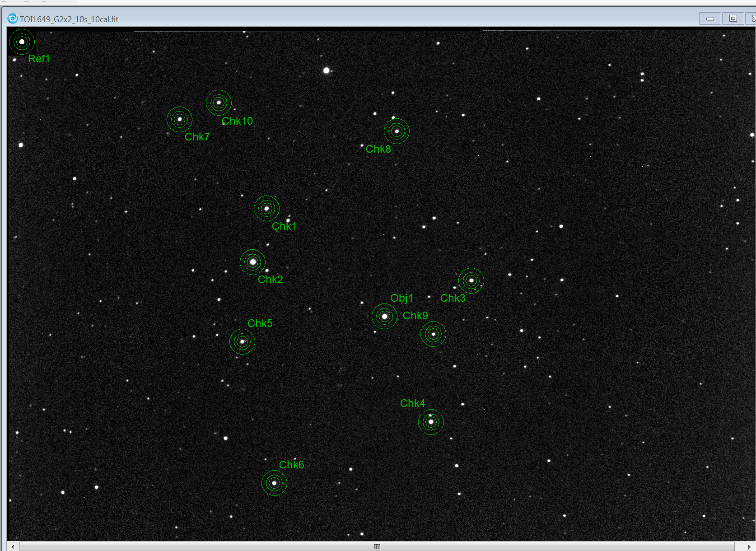756x551 pixels.
Task: Click the Chk3 check star aperture
Action: click(471, 280)
